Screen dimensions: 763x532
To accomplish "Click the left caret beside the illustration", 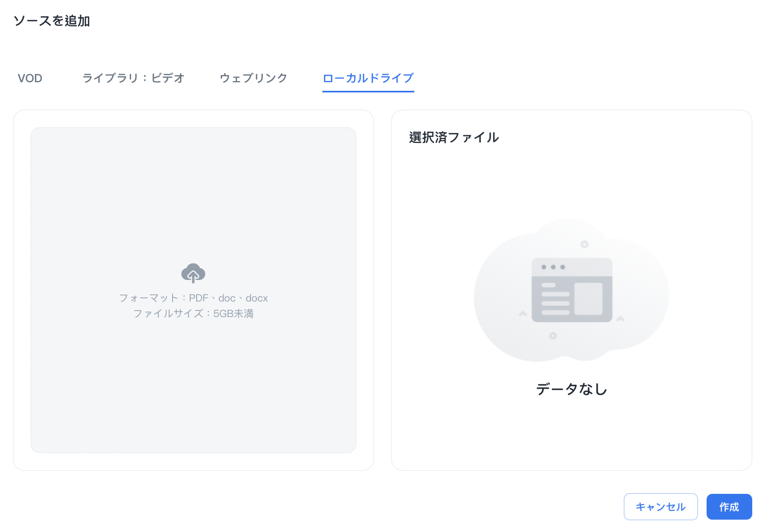I will [x=523, y=313].
